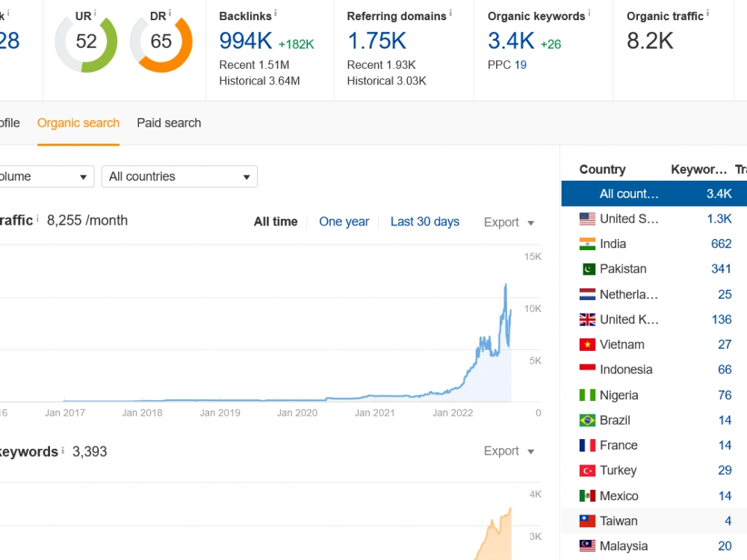Open the All countries dropdown
The image size is (747, 560).
click(179, 176)
